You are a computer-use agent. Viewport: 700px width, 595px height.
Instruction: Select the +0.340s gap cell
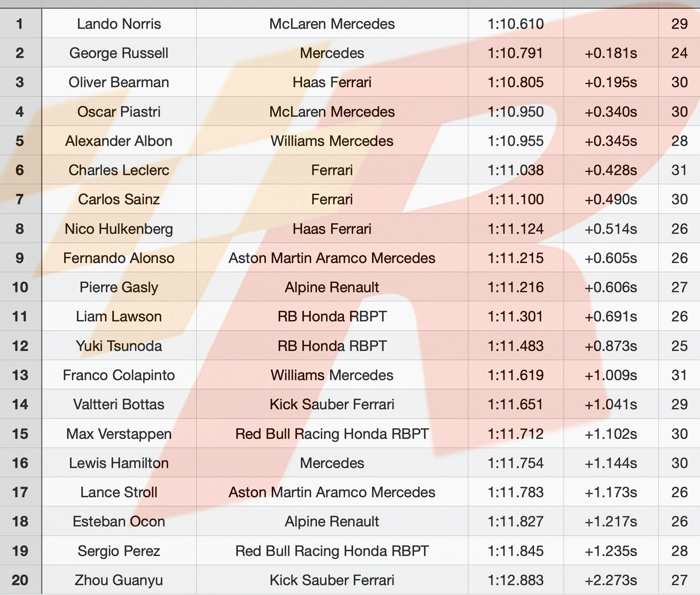pos(611,112)
